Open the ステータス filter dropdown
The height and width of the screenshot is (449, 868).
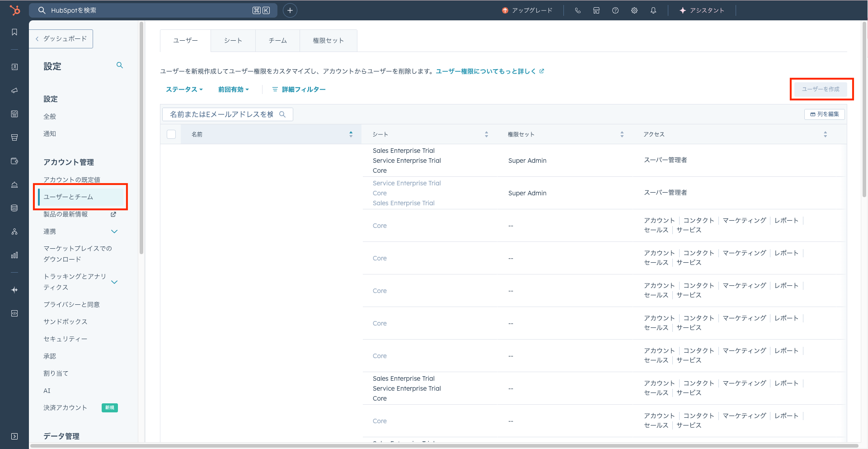[184, 90]
